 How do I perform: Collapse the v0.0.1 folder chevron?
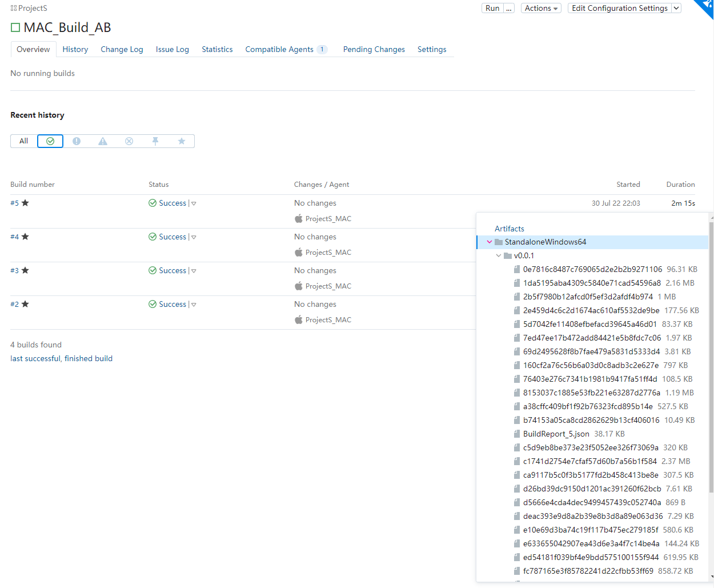499,255
